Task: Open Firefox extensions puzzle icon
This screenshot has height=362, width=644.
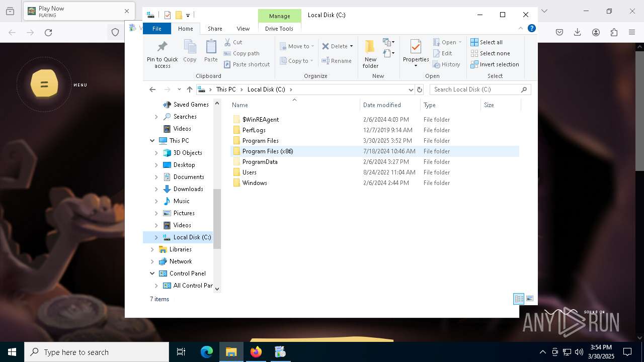Action: click(x=614, y=33)
